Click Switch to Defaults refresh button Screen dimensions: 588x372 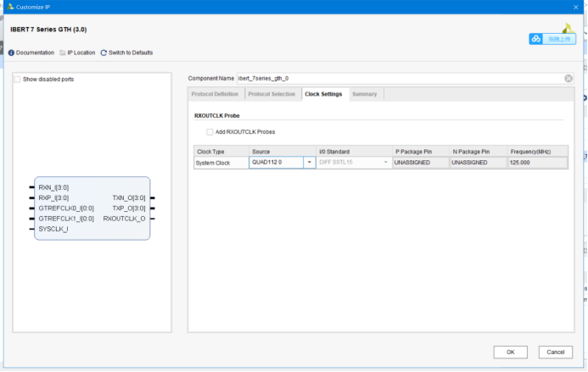pos(126,53)
